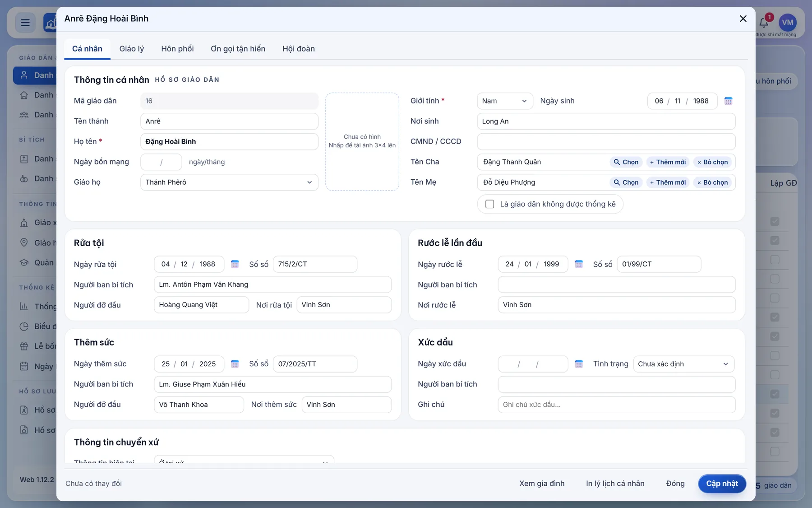Image resolution: width=812 pixels, height=508 pixels.
Task: Open calendar for Ngày xức dầu
Action: (579, 364)
